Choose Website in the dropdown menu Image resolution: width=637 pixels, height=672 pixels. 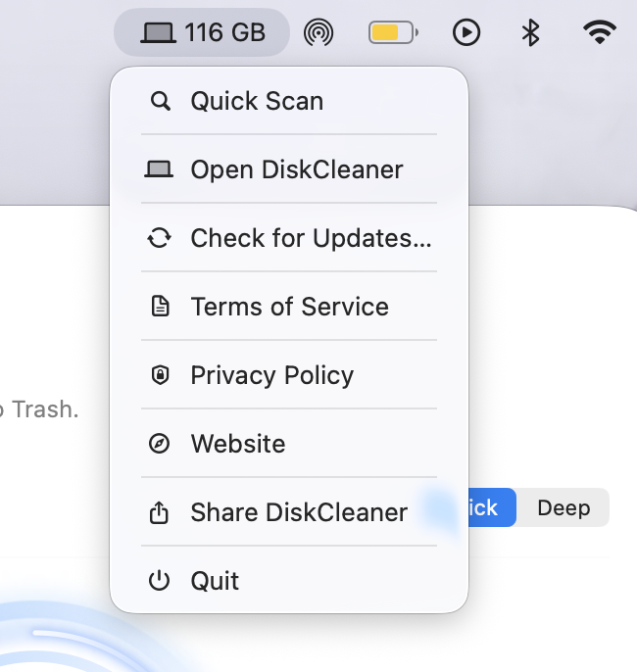pyautogui.click(x=289, y=443)
